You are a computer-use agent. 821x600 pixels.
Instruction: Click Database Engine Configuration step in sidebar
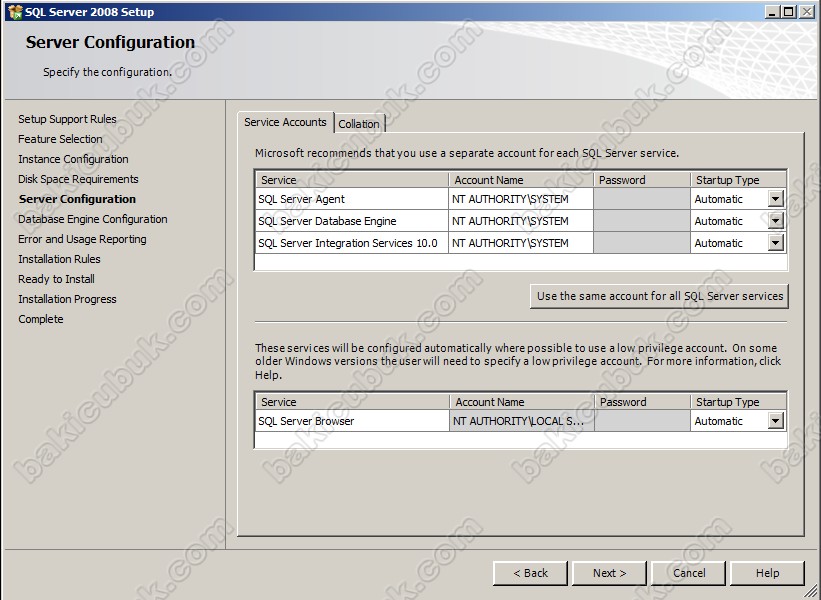93,219
